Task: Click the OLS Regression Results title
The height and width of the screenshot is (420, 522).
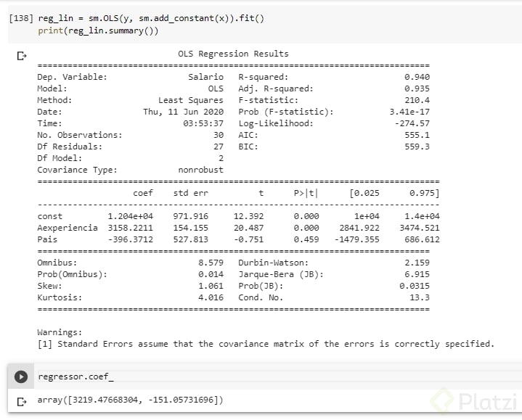Action: point(233,54)
